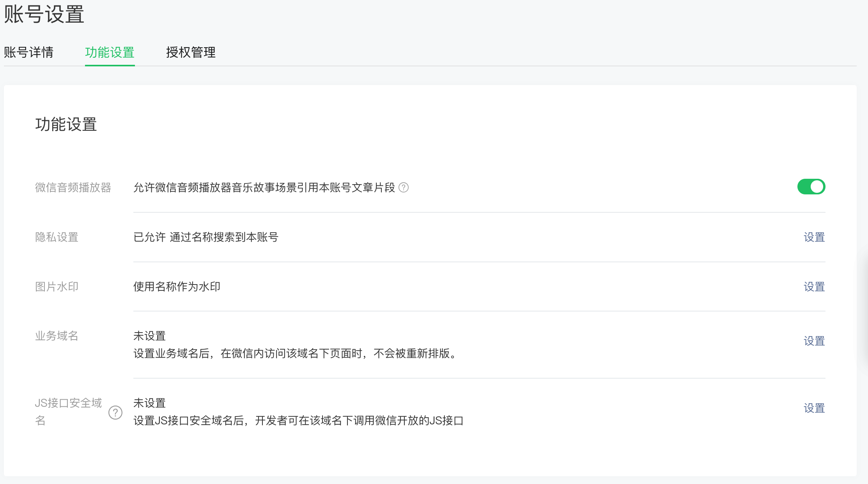Open 设置 for 业务域名
The width and height of the screenshot is (868, 484).
click(x=814, y=341)
